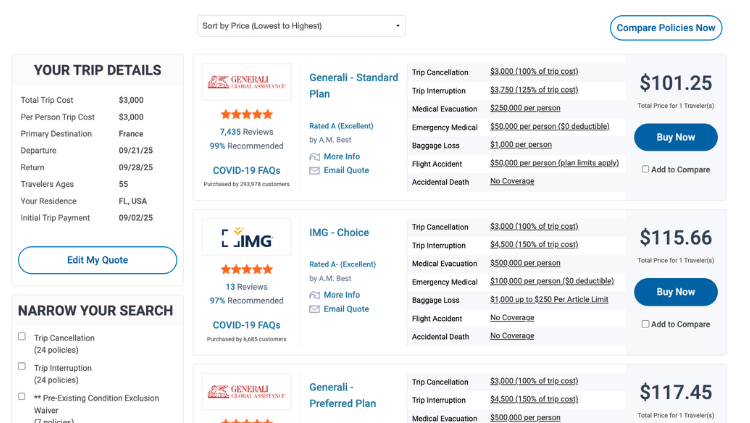
Task: Click the IMG company logo
Action: coord(247,237)
